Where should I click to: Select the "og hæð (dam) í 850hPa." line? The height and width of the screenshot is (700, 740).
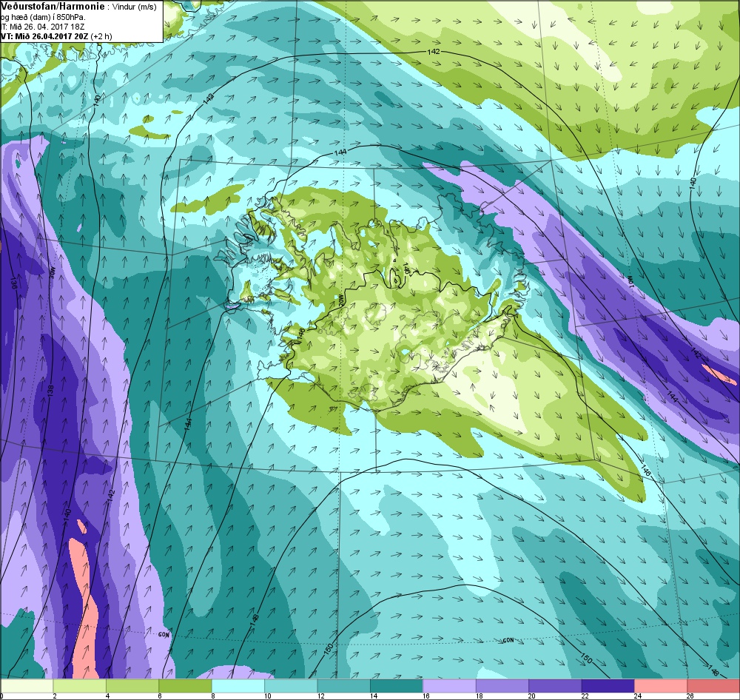point(42,18)
